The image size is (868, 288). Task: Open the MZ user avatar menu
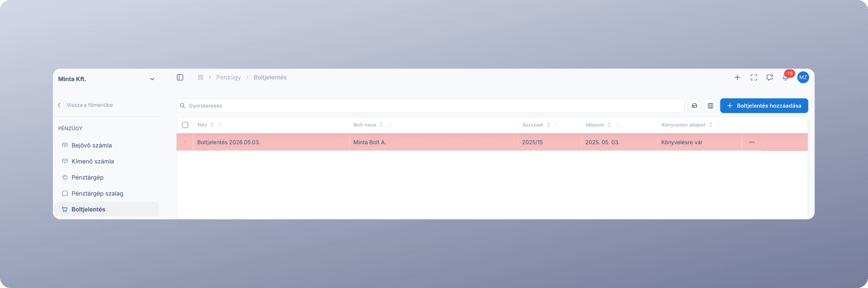[803, 77]
